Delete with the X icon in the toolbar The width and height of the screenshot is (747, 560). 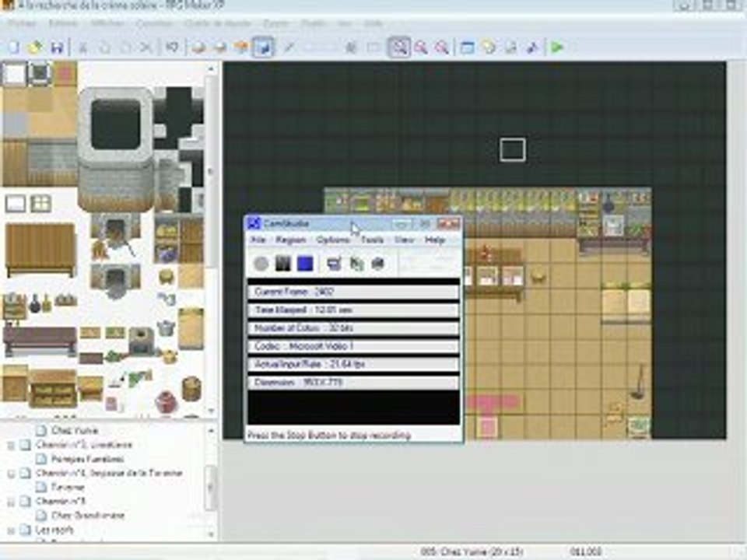click(x=146, y=47)
